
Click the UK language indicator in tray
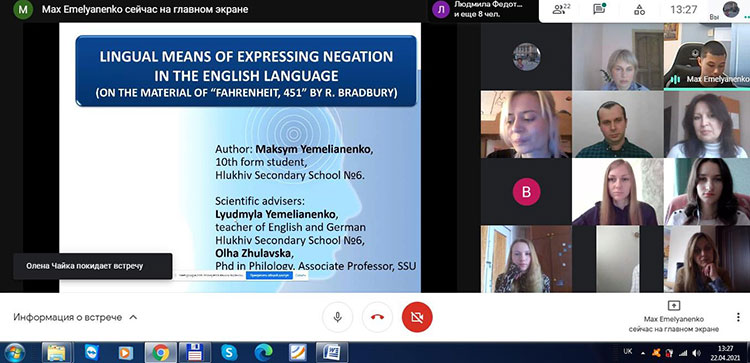coord(628,352)
